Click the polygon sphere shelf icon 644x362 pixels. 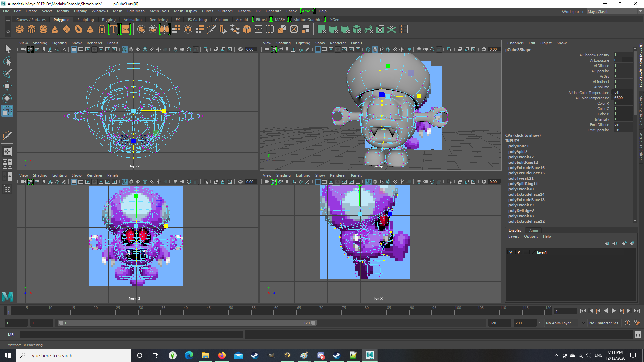[x=20, y=29]
